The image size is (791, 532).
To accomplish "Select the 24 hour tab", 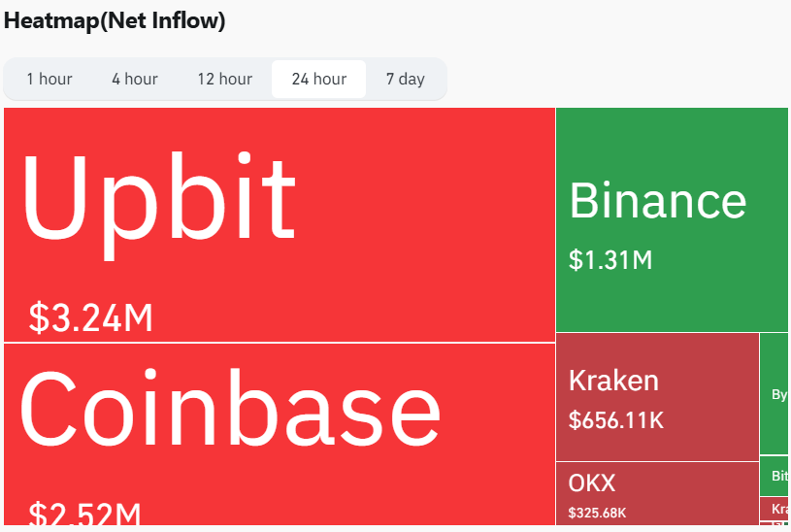I will pos(318,79).
